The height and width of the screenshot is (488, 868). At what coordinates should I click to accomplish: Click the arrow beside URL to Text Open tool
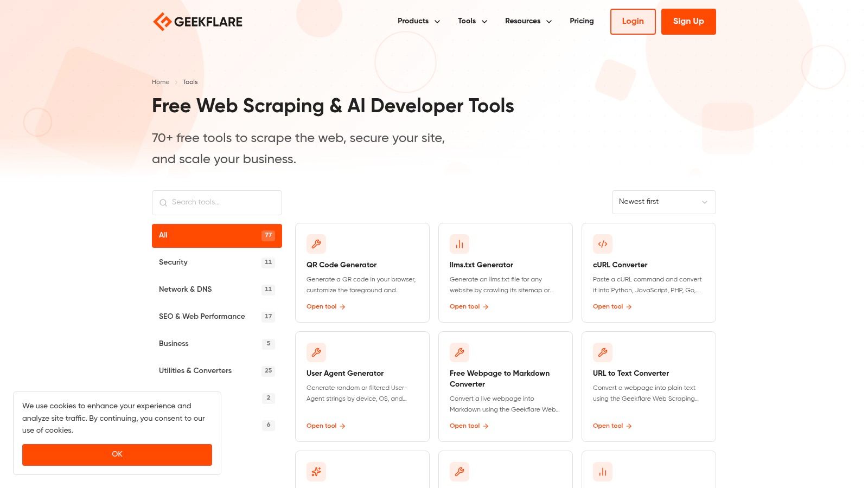click(629, 426)
